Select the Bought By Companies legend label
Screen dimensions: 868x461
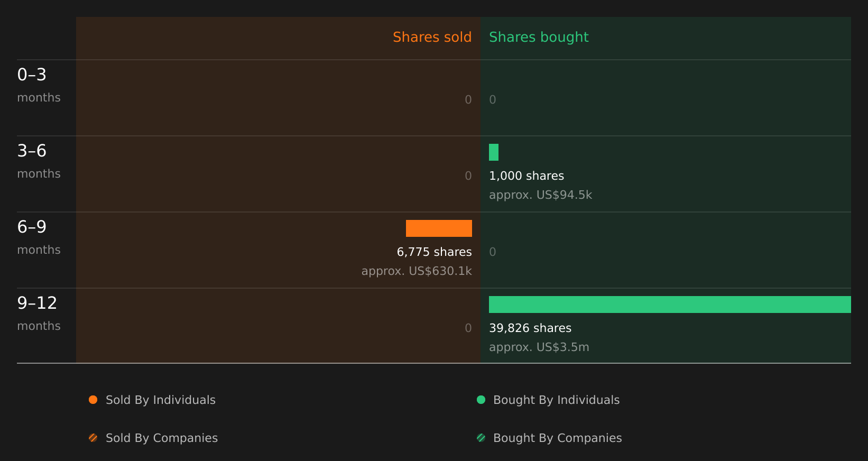coord(558,438)
